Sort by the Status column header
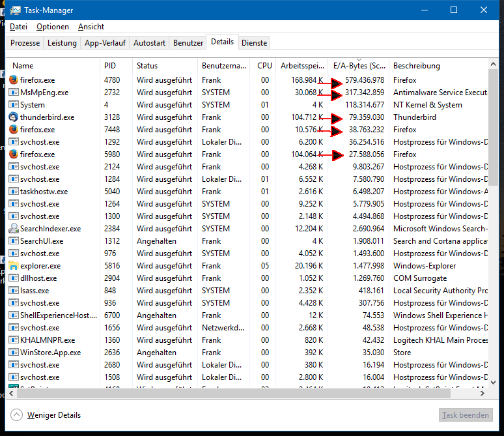Image resolution: width=504 pixels, height=436 pixels. tap(165, 66)
